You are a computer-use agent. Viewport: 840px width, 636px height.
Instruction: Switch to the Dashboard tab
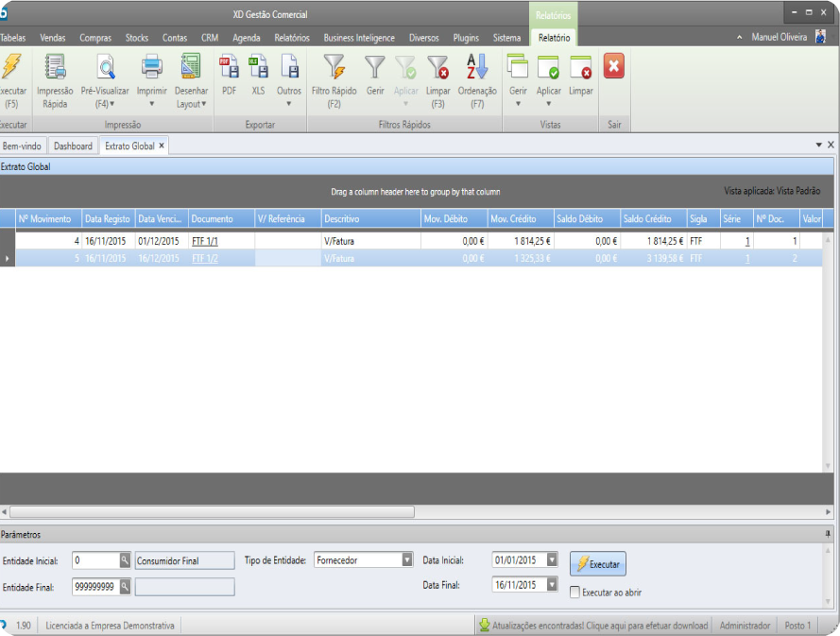pos(73,146)
